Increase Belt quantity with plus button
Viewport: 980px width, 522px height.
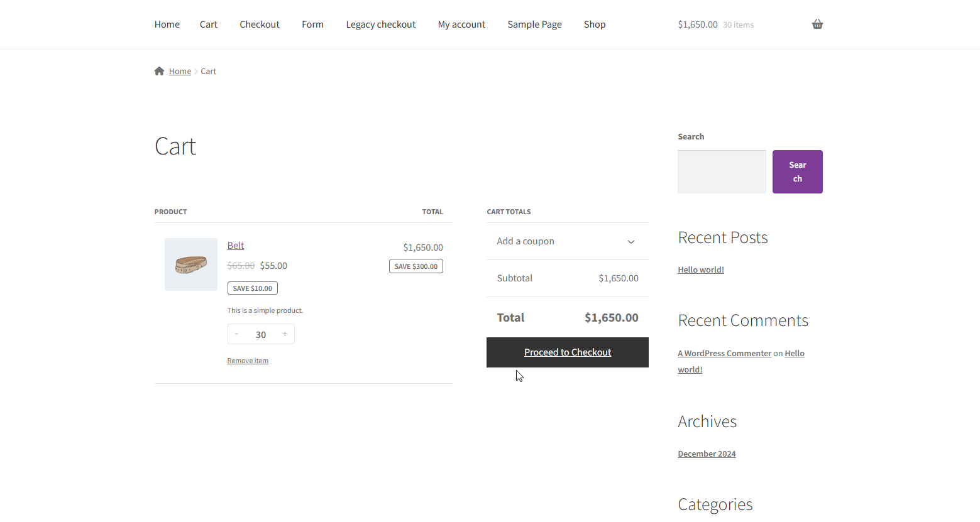285,334
